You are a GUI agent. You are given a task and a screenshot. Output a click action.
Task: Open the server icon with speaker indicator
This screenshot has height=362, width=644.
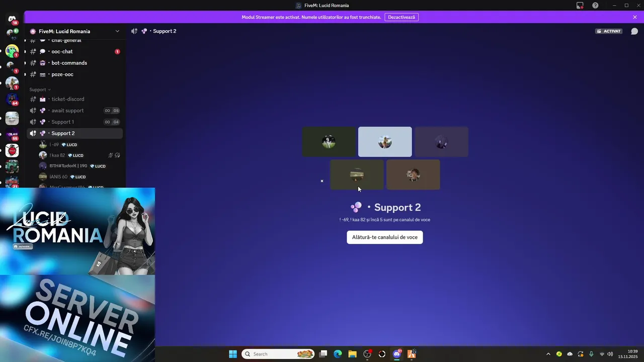pos(12,34)
